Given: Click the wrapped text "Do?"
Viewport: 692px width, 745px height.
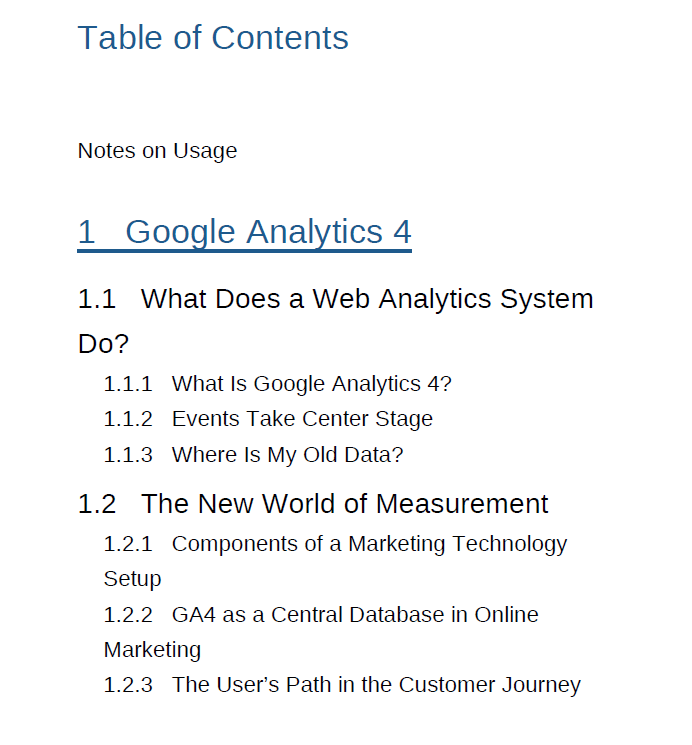Looking at the screenshot, I should (104, 344).
